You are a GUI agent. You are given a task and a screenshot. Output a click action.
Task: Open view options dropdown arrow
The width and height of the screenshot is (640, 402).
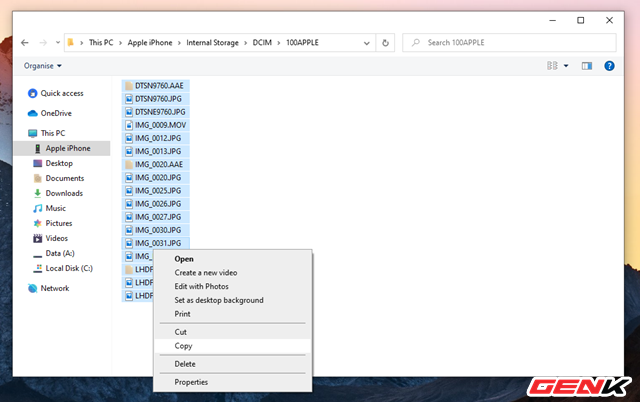[x=567, y=66]
